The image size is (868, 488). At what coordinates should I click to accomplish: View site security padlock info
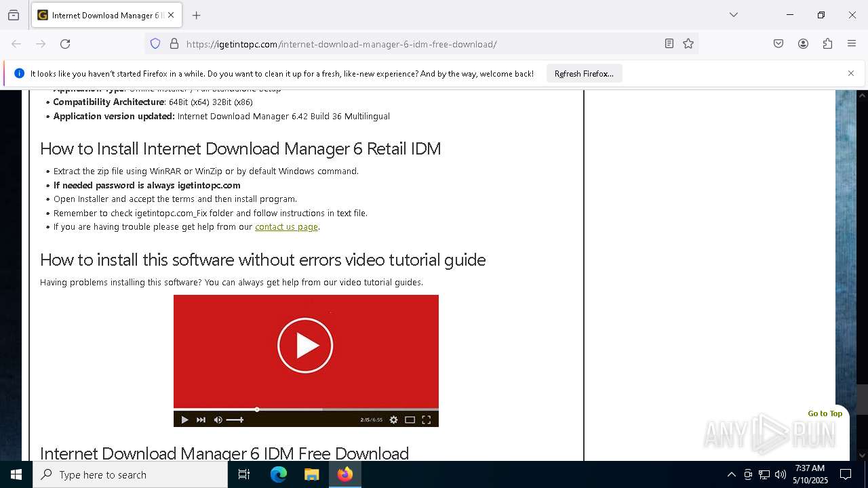pos(174,44)
